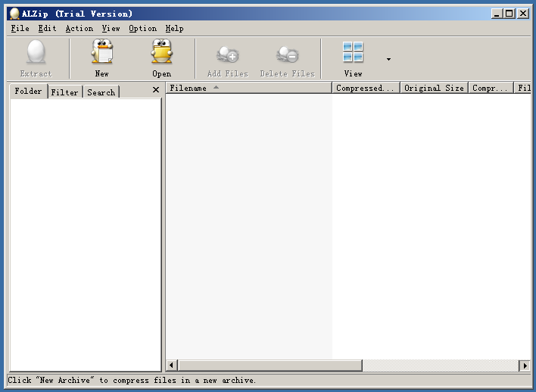
Task: Open an archive using the Open icon
Action: point(161,53)
